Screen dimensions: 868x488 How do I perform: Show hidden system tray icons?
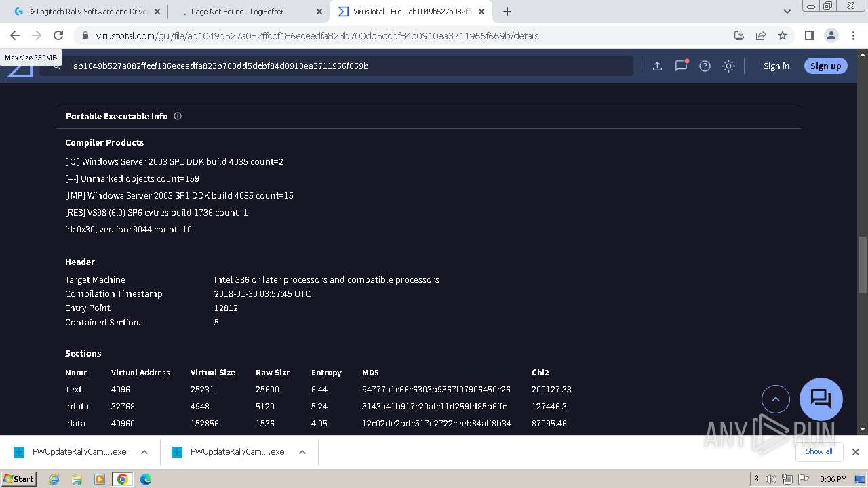tap(756, 479)
